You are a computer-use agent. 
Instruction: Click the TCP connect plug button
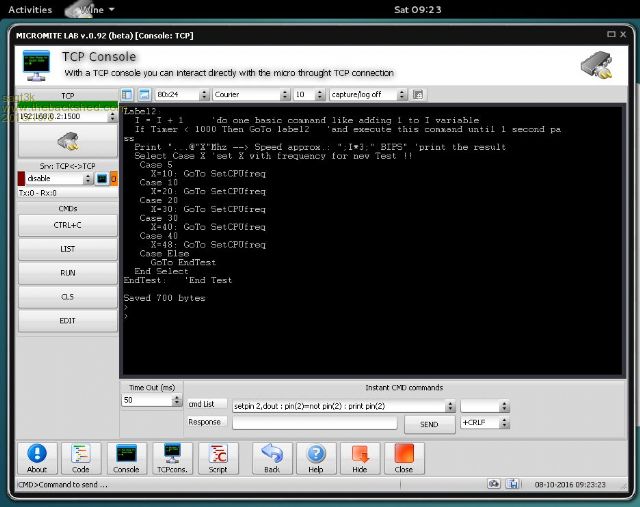tap(68, 141)
